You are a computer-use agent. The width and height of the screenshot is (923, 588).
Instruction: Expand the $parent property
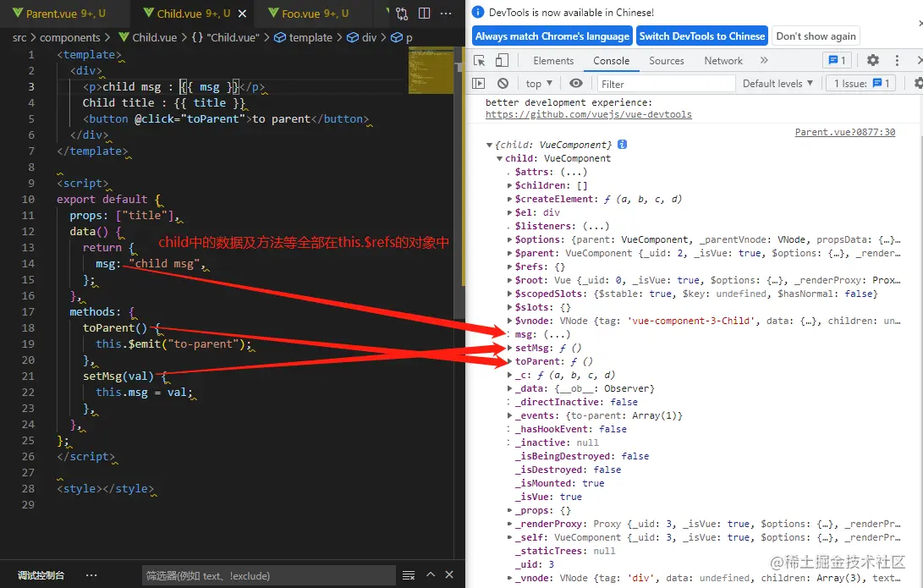click(x=510, y=253)
